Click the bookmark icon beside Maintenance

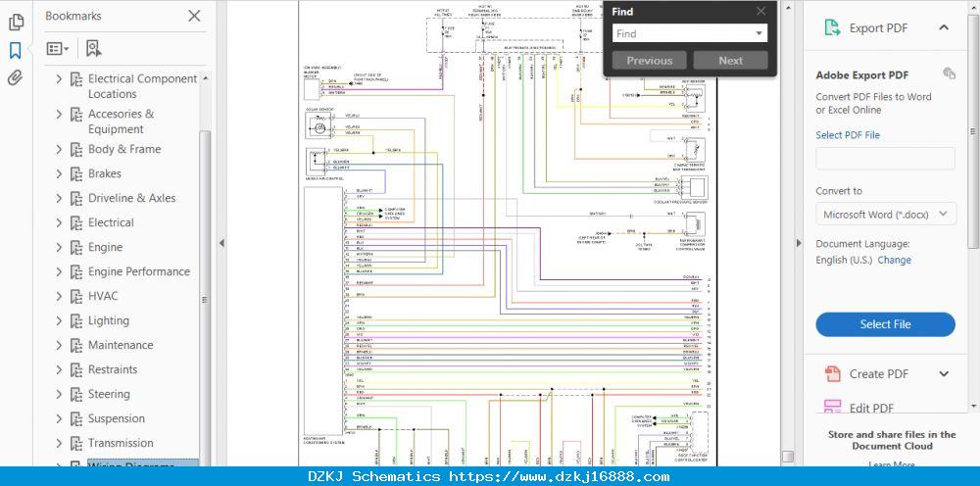(76, 345)
